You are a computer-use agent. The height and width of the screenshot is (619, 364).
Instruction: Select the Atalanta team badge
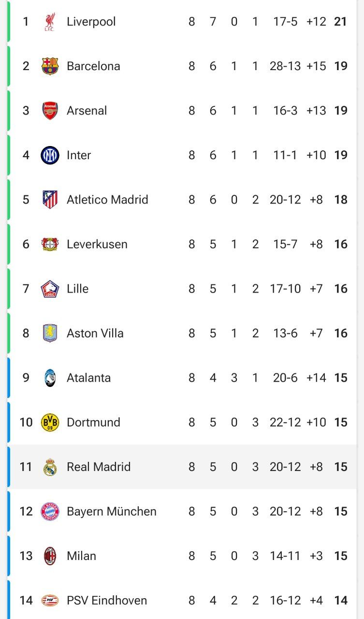(50, 378)
